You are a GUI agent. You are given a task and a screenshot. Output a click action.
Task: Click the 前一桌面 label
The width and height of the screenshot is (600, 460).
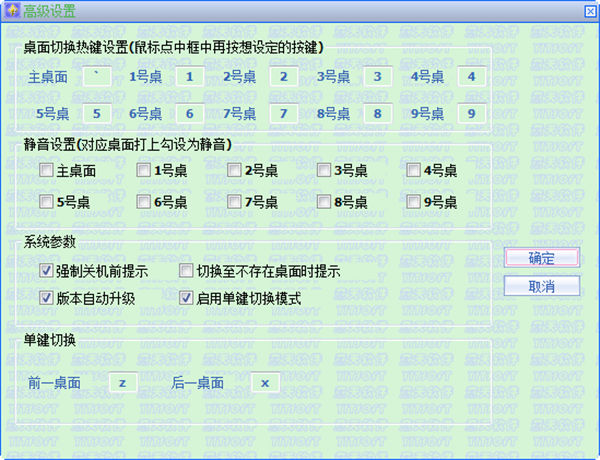tap(54, 383)
